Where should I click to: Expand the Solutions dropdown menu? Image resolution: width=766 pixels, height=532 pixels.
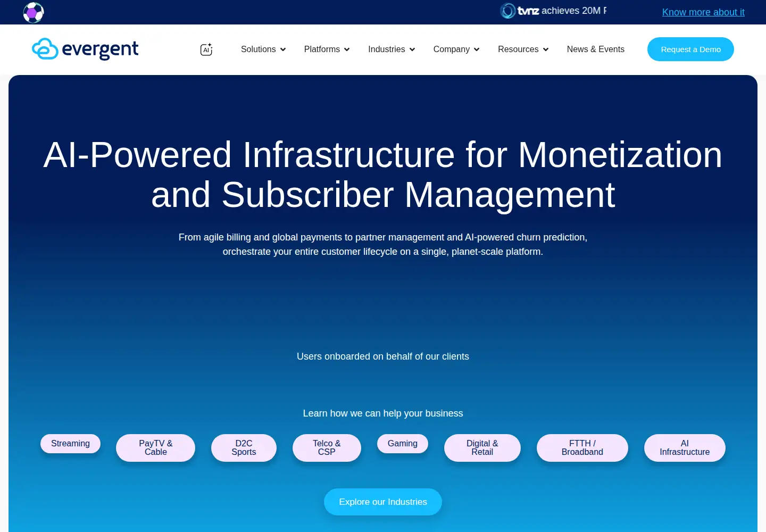(x=263, y=49)
